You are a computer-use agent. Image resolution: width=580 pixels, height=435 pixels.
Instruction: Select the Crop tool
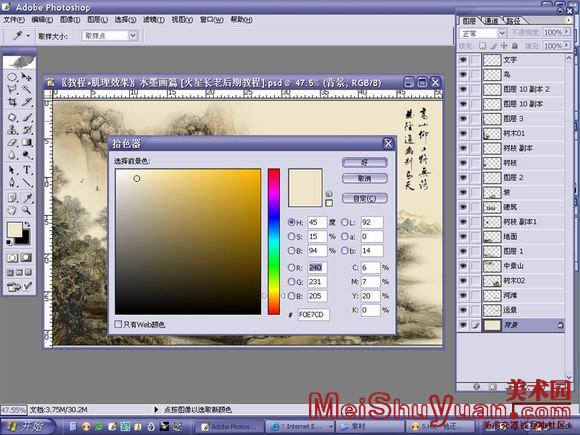pyautogui.click(x=12, y=102)
